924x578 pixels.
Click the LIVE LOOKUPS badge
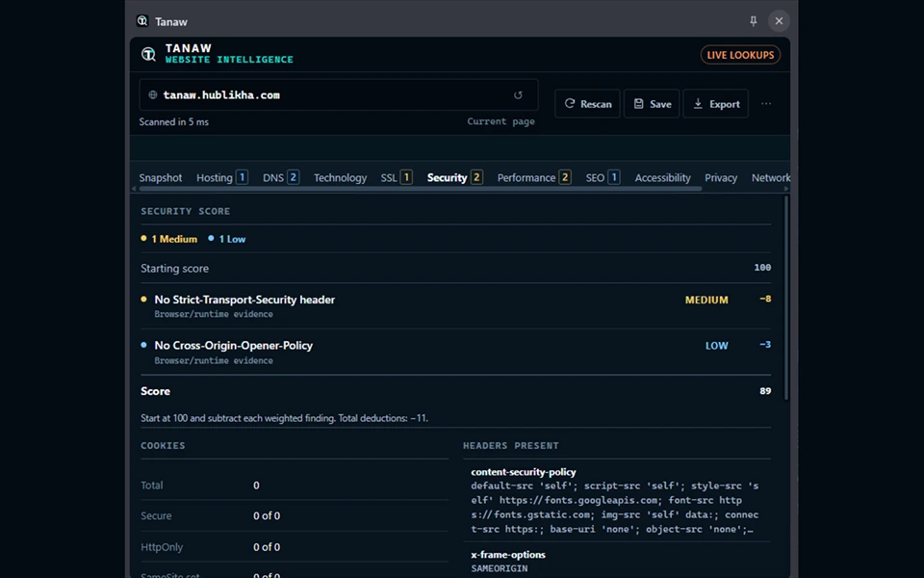coord(740,55)
